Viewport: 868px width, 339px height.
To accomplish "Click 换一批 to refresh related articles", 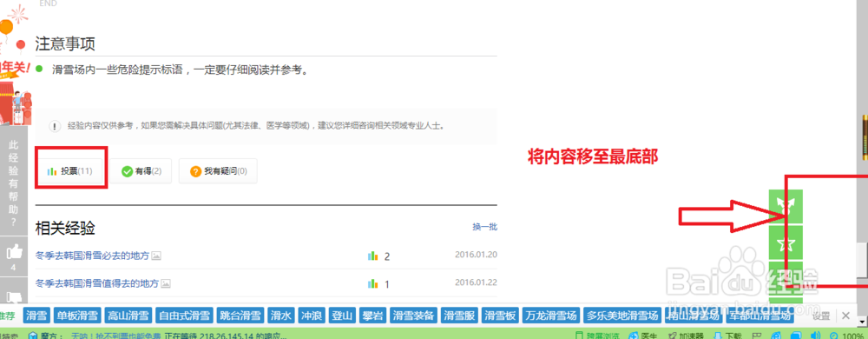I will (484, 227).
